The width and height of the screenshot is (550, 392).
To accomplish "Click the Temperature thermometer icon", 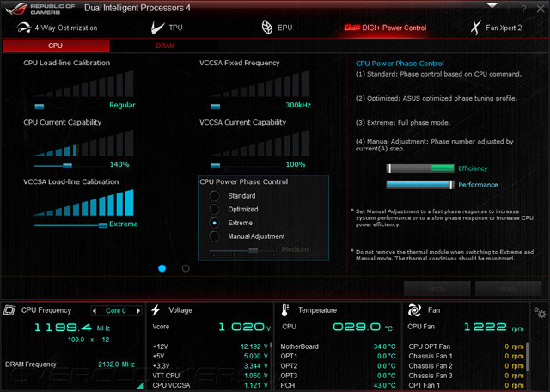I will click(285, 310).
